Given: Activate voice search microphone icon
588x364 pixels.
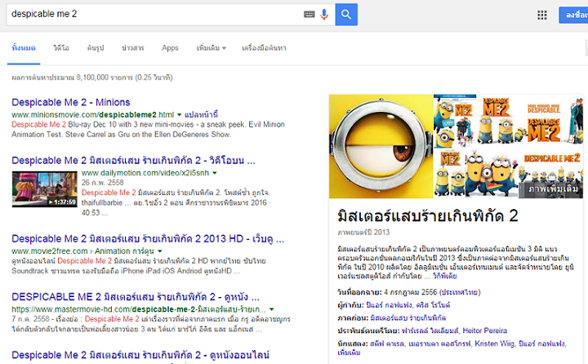Looking at the screenshot, I should (324, 15).
